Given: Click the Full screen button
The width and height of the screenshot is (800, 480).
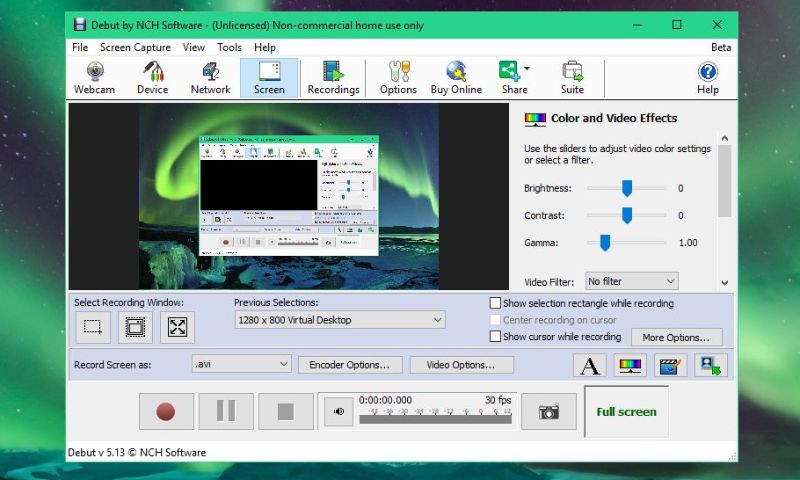Looking at the screenshot, I should 627,412.
